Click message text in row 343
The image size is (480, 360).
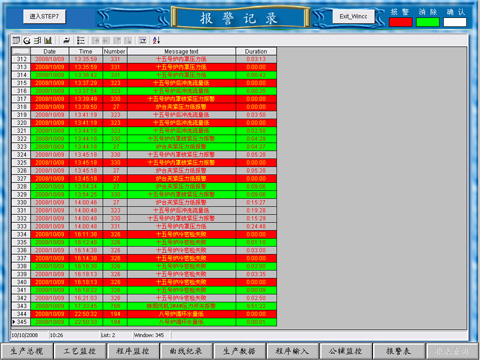pos(181,306)
